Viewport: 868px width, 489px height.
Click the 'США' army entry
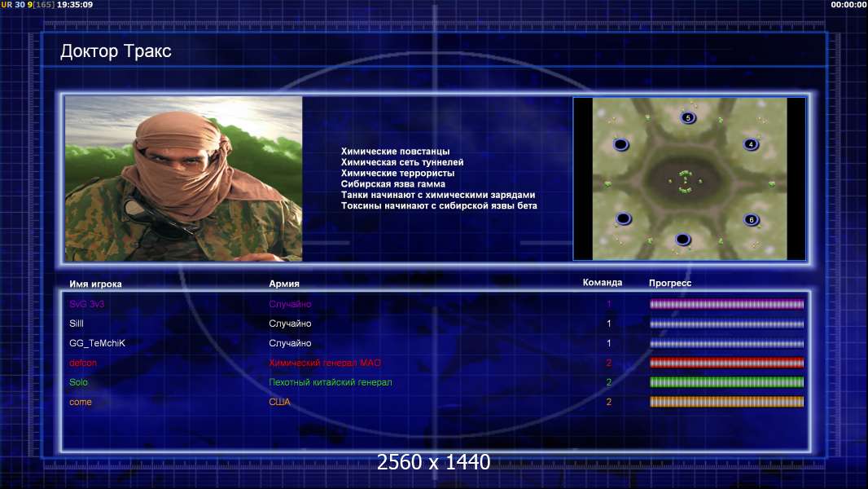point(279,402)
